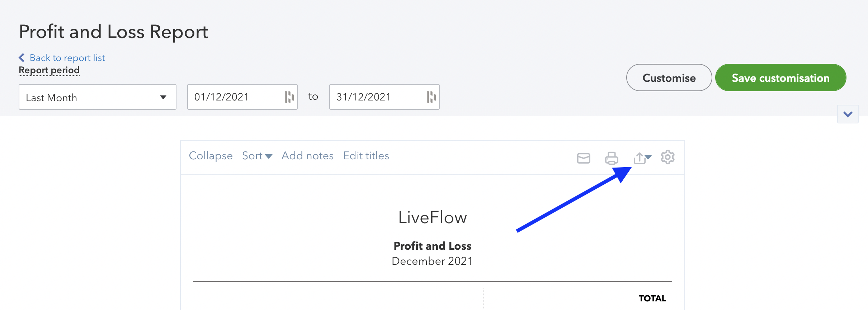Image resolution: width=868 pixels, height=310 pixels.
Task: Click Collapse in the report toolbar
Action: point(211,156)
